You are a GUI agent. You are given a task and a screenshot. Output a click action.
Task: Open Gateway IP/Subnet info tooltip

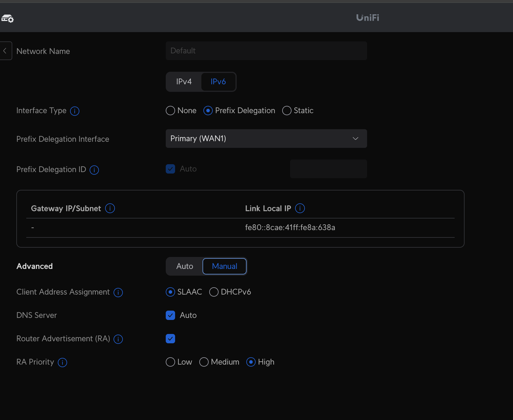pyautogui.click(x=110, y=209)
